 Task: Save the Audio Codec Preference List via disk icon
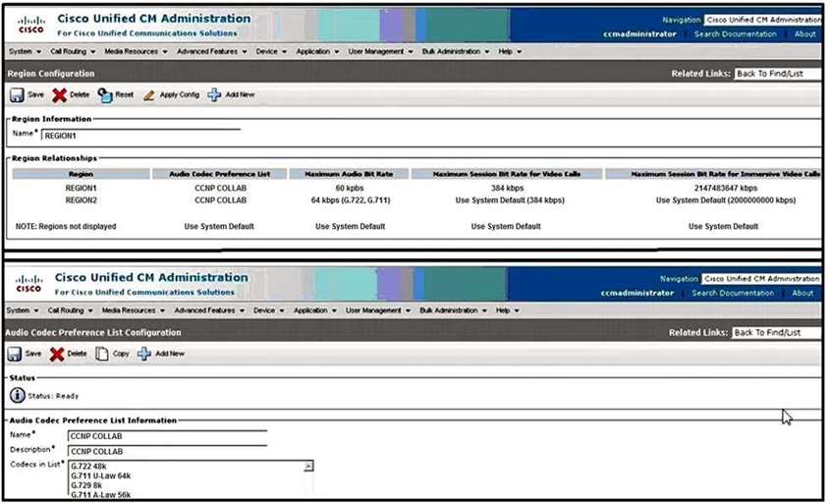[16, 354]
